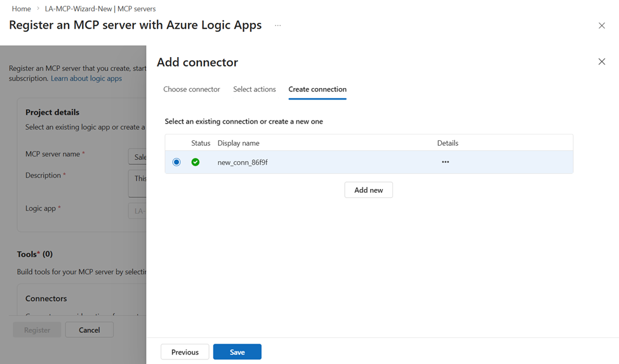
Task: Open the Learn about logic apps link
Action: (86, 79)
